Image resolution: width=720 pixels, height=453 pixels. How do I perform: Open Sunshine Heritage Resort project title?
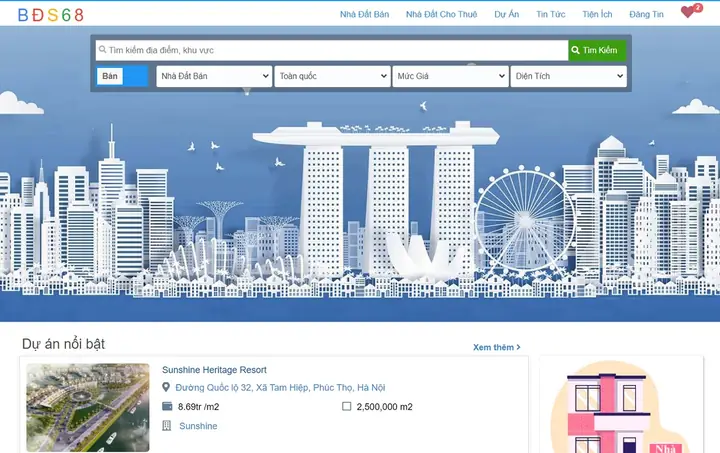click(214, 370)
